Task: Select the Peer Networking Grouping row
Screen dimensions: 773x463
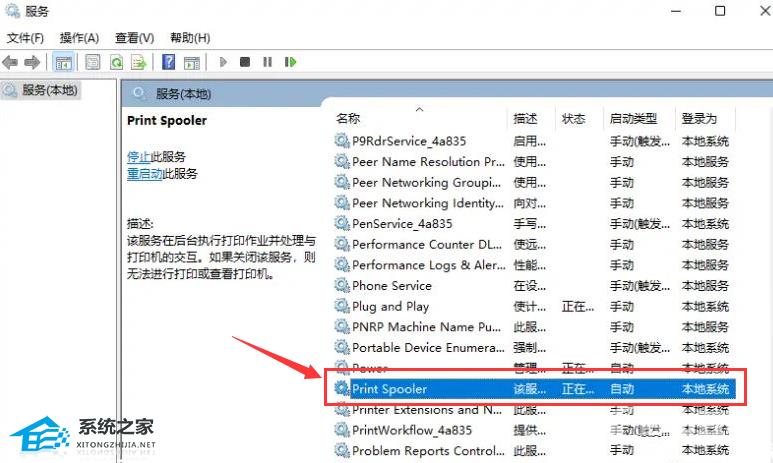Action: click(534, 182)
